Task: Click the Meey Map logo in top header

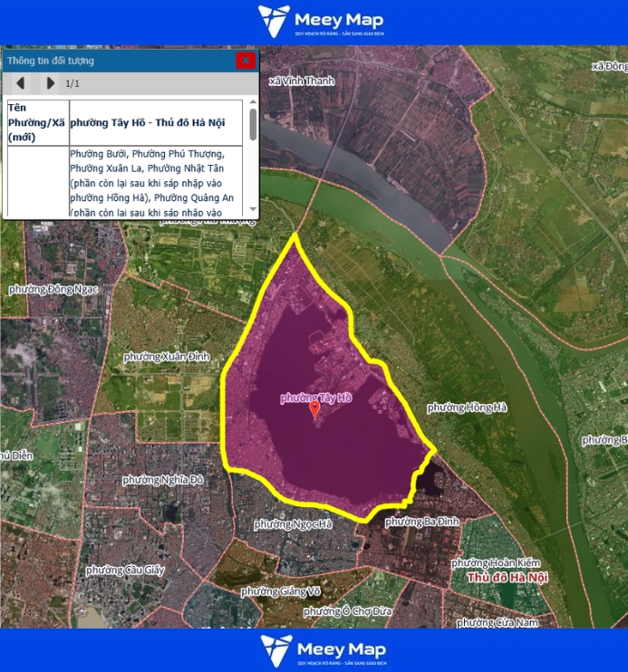Action: tap(321, 22)
